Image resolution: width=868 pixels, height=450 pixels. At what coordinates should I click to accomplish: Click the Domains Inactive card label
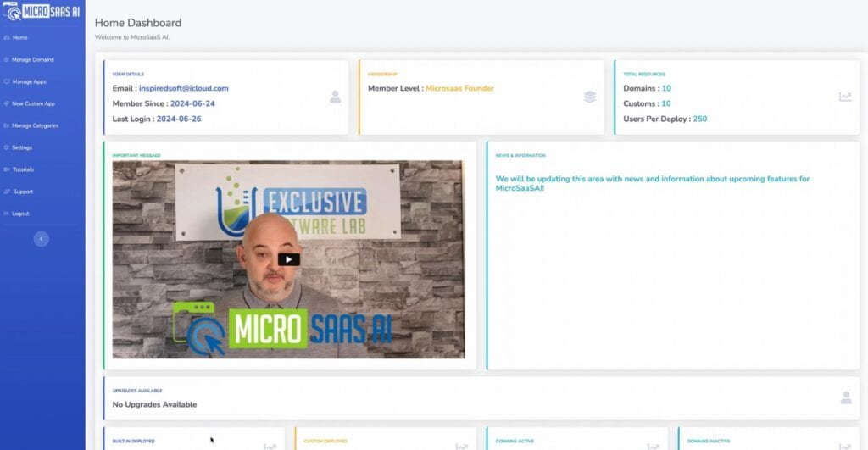[x=709, y=442]
